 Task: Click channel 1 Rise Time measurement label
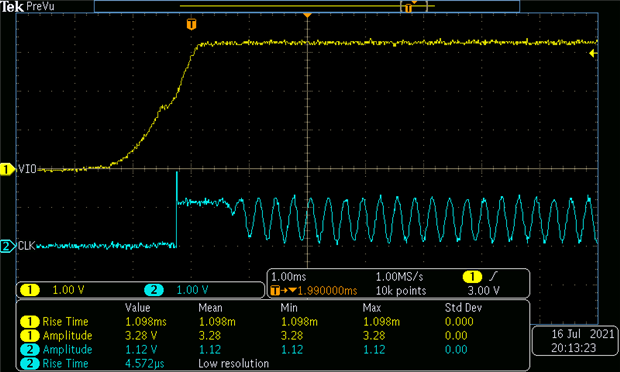point(65,322)
